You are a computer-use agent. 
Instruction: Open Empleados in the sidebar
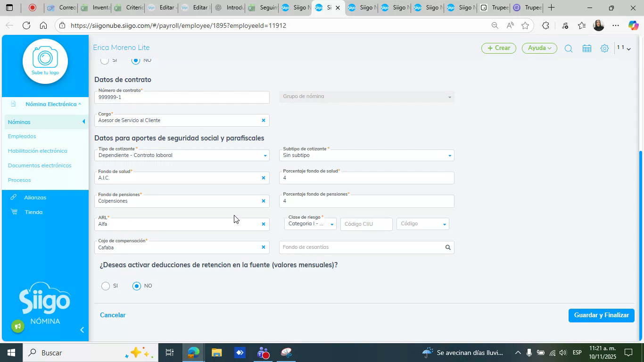pyautogui.click(x=22, y=136)
